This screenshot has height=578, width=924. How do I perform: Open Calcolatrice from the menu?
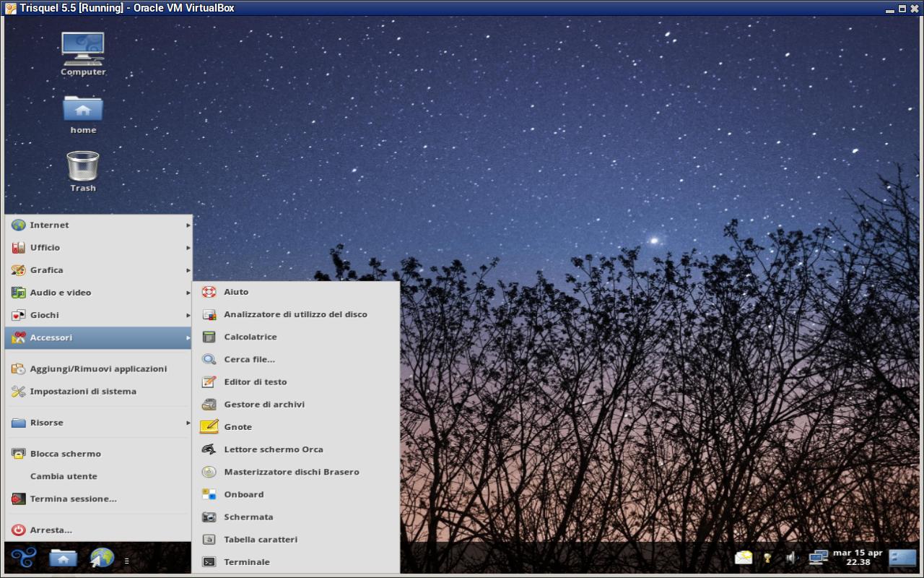(x=250, y=337)
